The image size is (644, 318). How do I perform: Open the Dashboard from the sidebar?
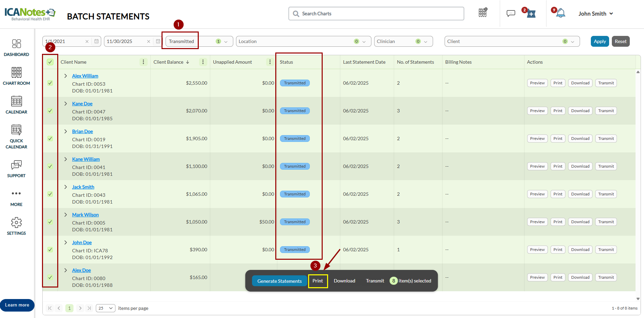(16, 47)
